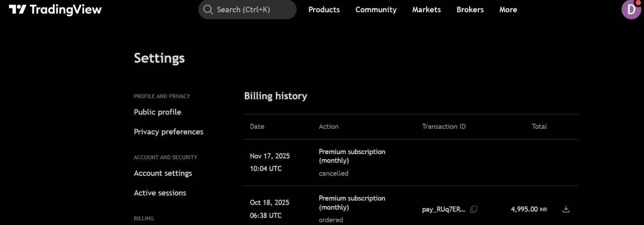Expand the More menu
The height and width of the screenshot is (225, 644).
tap(508, 10)
